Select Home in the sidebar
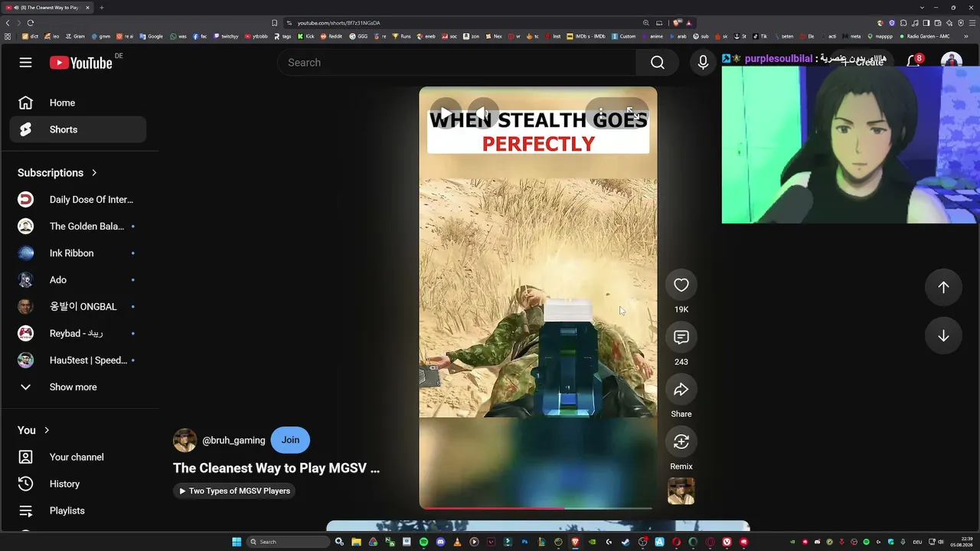 (78, 103)
